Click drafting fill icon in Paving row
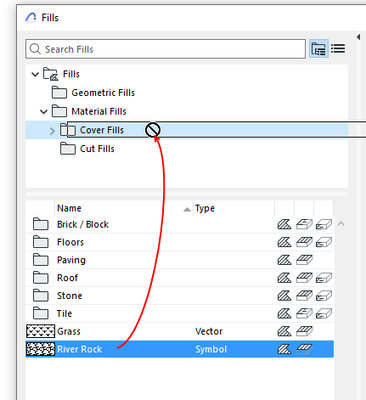 tap(284, 260)
